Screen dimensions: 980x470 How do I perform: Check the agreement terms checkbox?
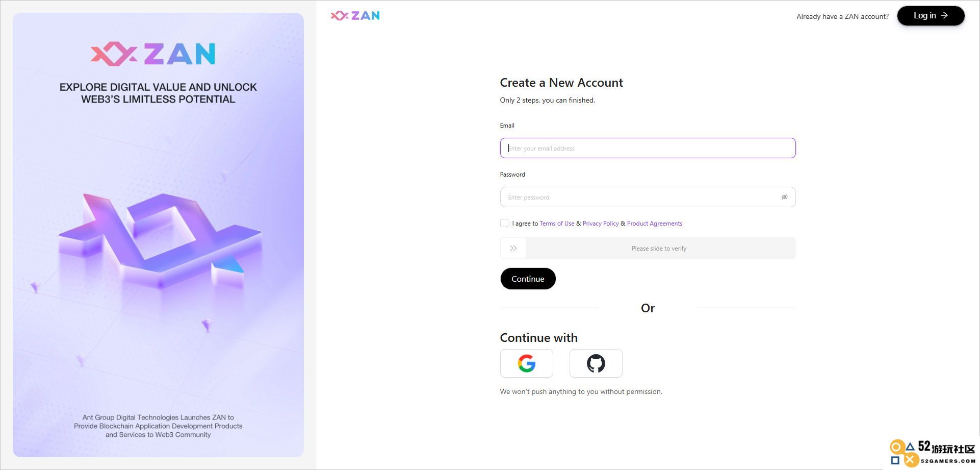coord(504,223)
